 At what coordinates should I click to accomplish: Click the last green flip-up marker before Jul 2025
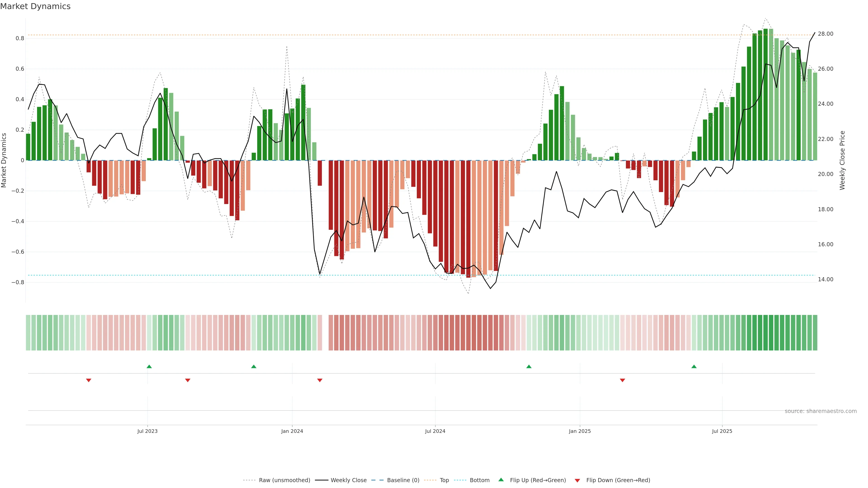[694, 366]
